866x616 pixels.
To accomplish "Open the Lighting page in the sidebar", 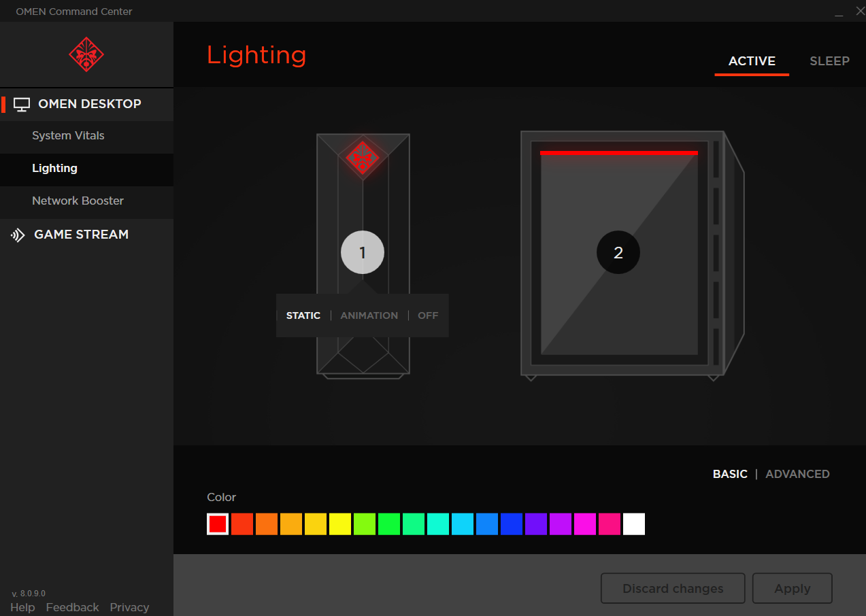I will pyautogui.click(x=86, y=169).
